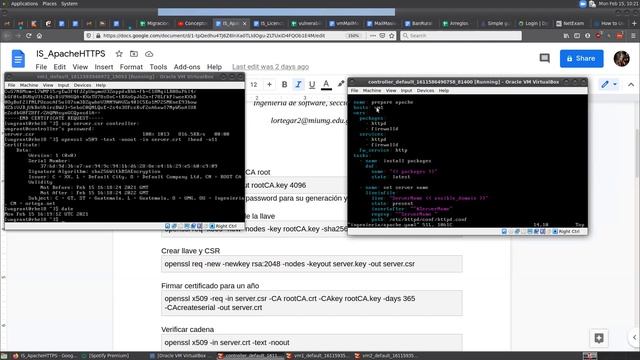Image resolution: width=640 pixels, height=360 pixels.
Task: Switch to Oracle VM VirtualBox taskbar item
Action: pos(180,356)
